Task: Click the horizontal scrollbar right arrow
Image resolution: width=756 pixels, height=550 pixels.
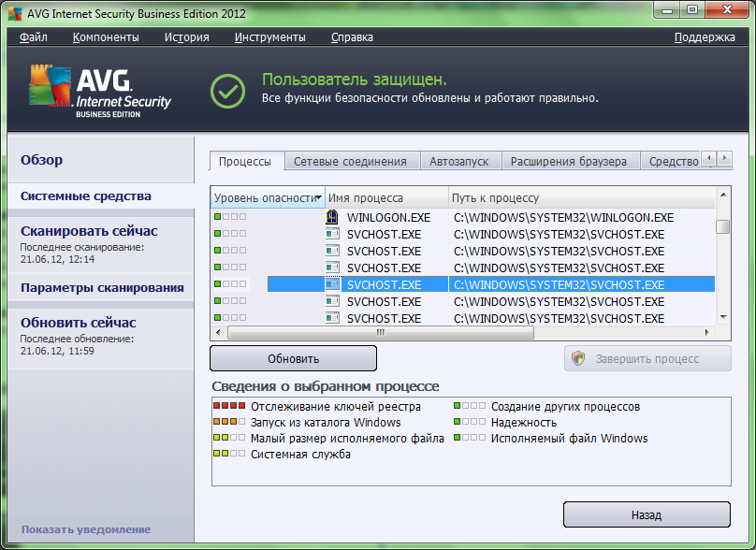Action: coord(707,332)
